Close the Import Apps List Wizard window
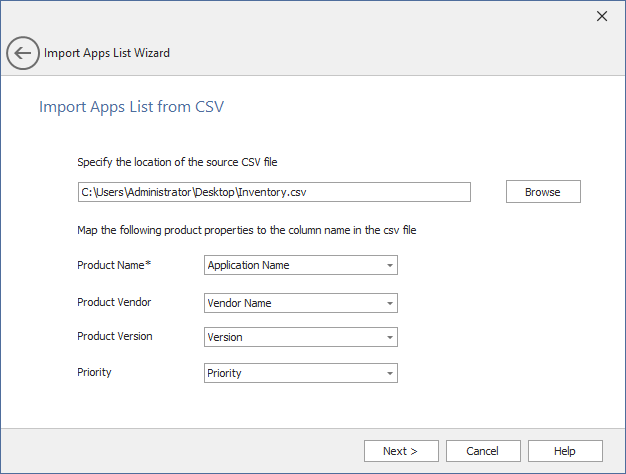 (601, 16)
